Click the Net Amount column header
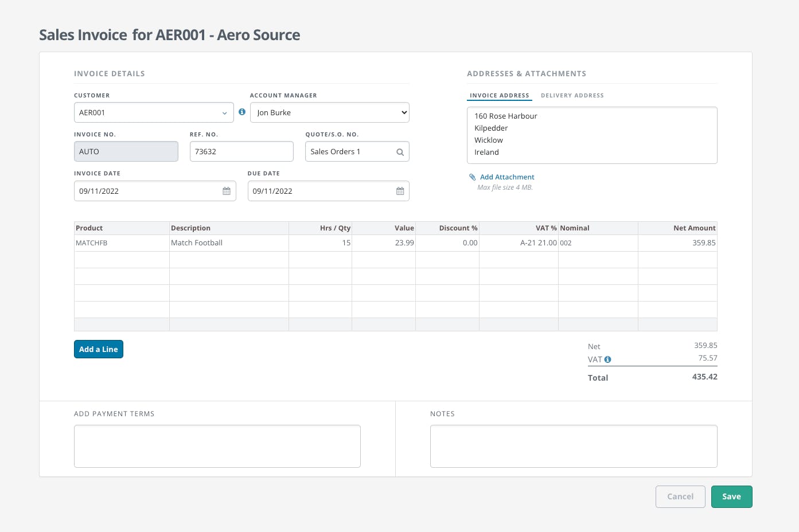 click(677, 228)
